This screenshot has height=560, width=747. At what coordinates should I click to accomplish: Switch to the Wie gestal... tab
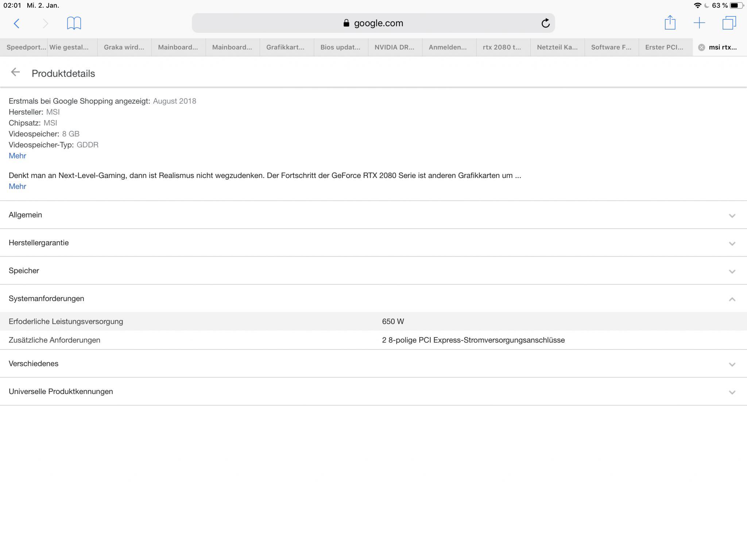click(x=72, y=47)
